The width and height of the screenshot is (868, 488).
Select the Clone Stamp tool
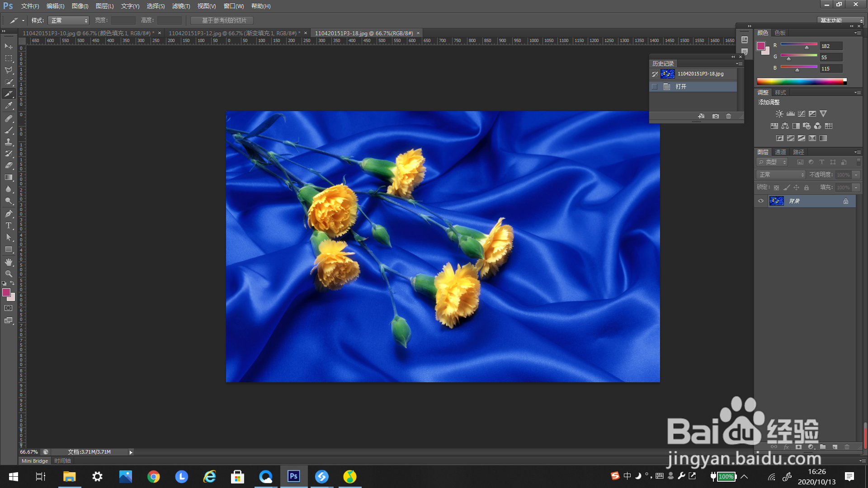[9, 142]
